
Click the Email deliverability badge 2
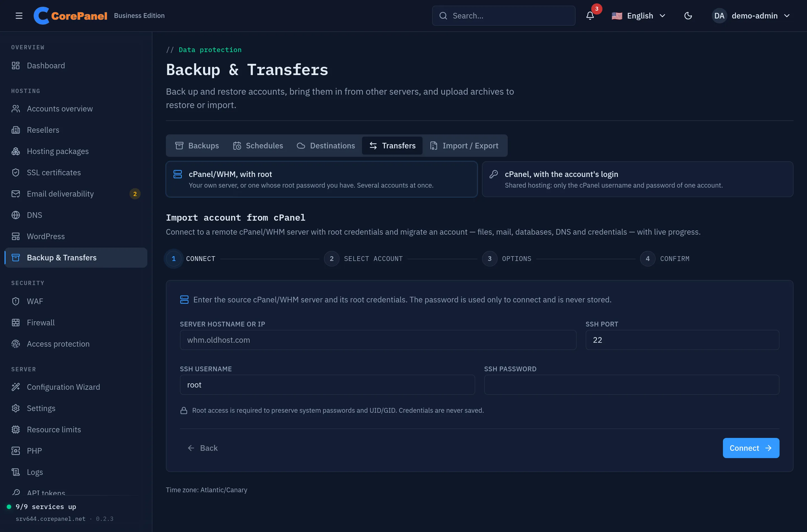click(135, 194)
